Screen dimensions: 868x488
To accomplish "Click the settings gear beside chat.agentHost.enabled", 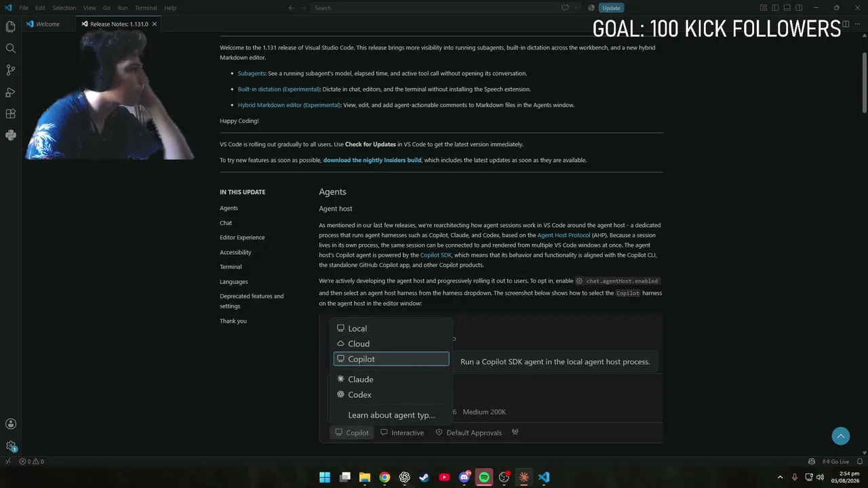I will pos(579,281).
